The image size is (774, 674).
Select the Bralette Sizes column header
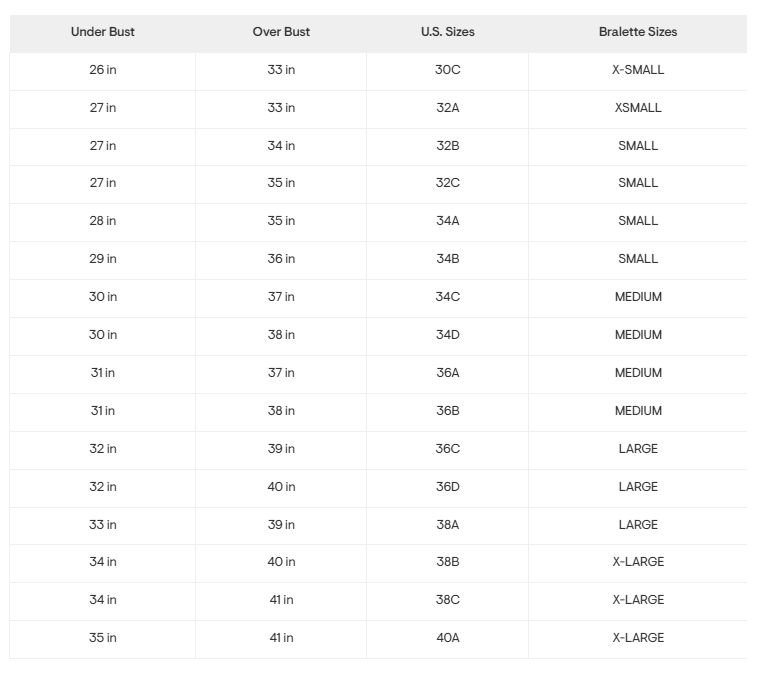pyautogui.click(x=638, y=32)
